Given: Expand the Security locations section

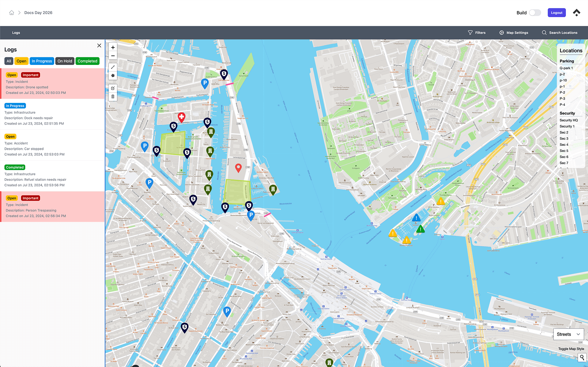Looking at the screenshot, I should (x=567, y=113).
